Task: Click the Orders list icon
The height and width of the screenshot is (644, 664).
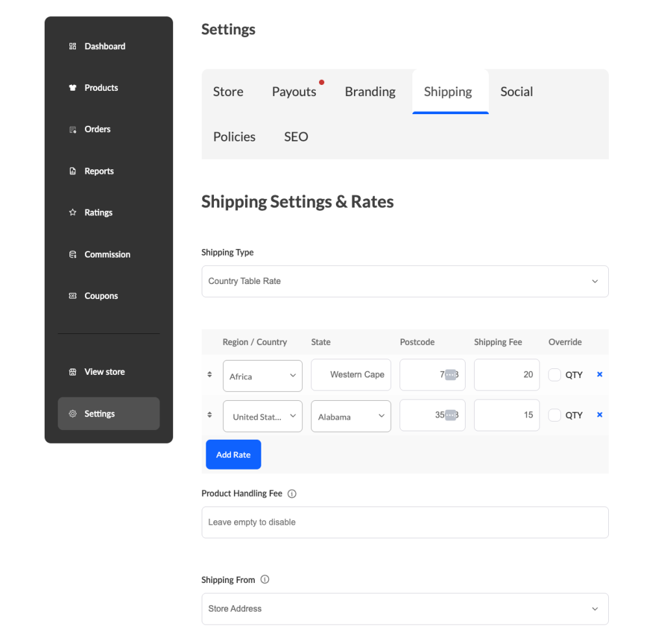Action: coord(73,130)
